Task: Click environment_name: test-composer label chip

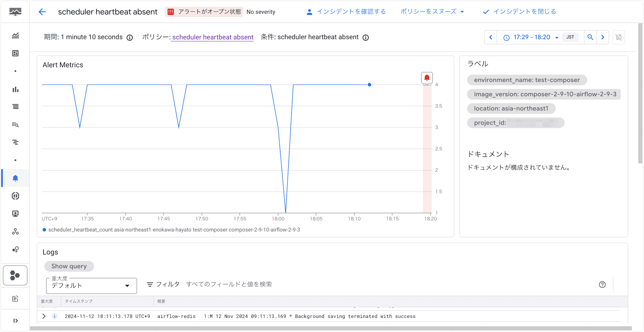Action: 527,80
